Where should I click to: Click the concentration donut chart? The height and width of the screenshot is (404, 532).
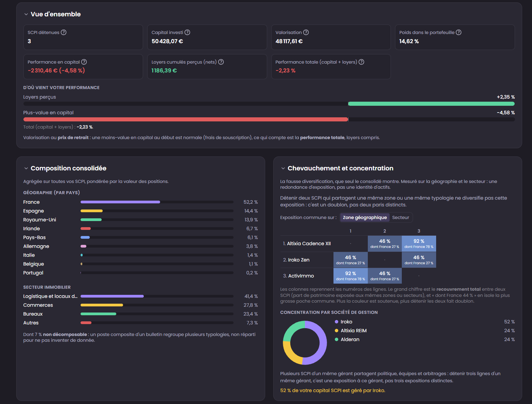click(x=305, y=343)
